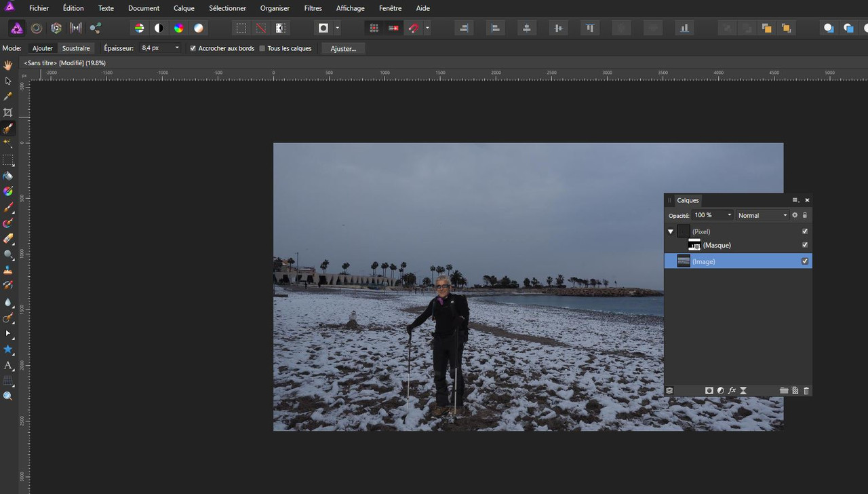Open the Filtres menu

point(313,8)
